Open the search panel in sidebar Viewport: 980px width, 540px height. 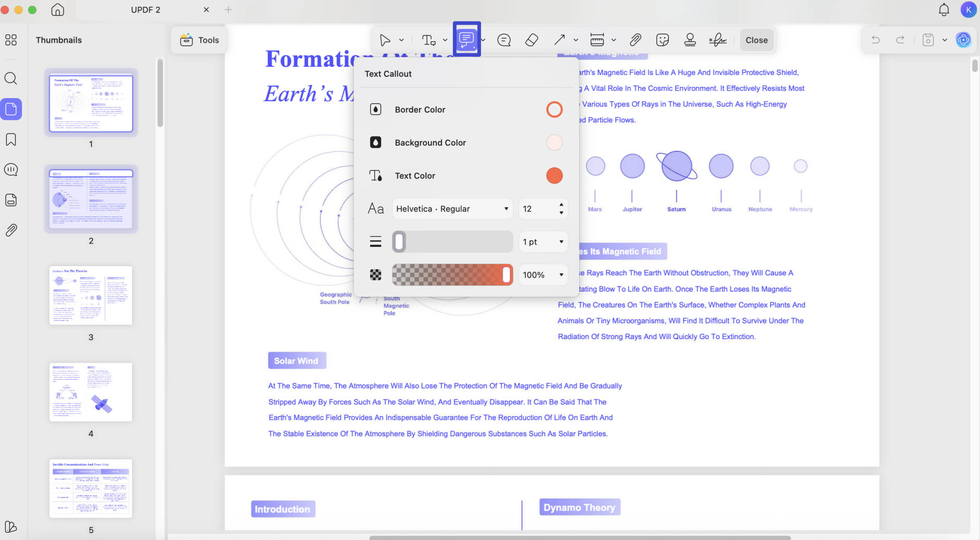(x=11, y=79)
